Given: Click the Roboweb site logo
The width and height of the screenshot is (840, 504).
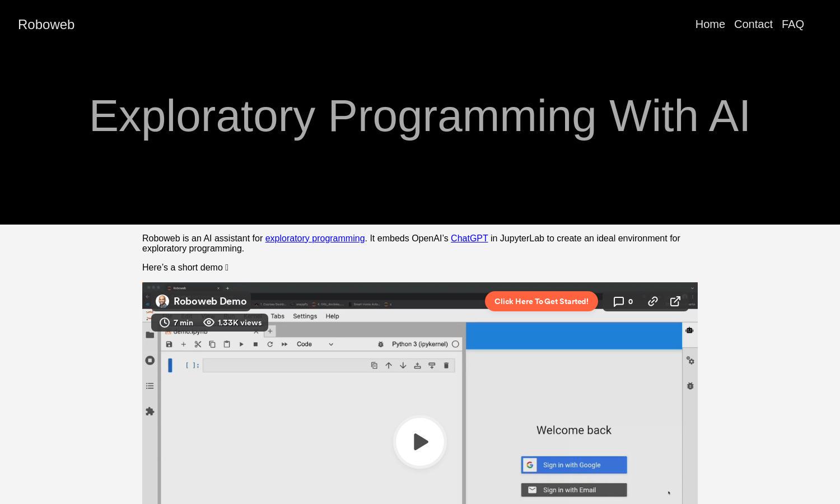Looking at the screenshot, I should point(46,25).
